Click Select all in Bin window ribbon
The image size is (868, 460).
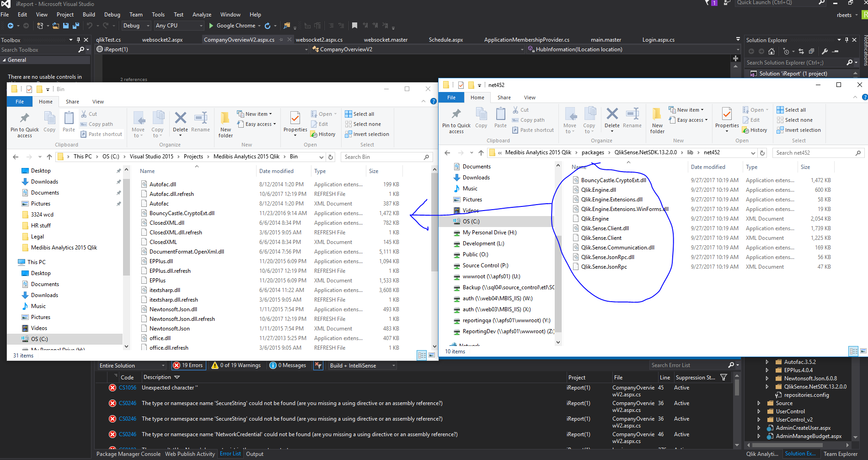pos(359,114)
